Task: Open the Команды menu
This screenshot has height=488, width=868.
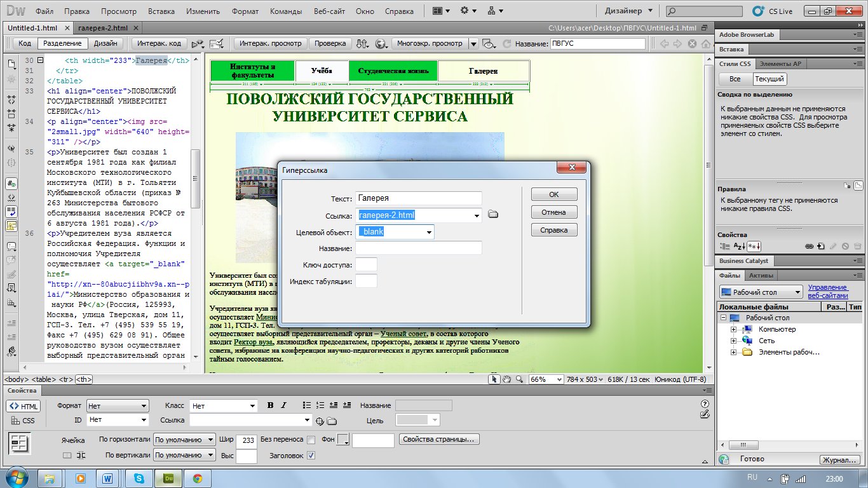Action: (286, 11)
